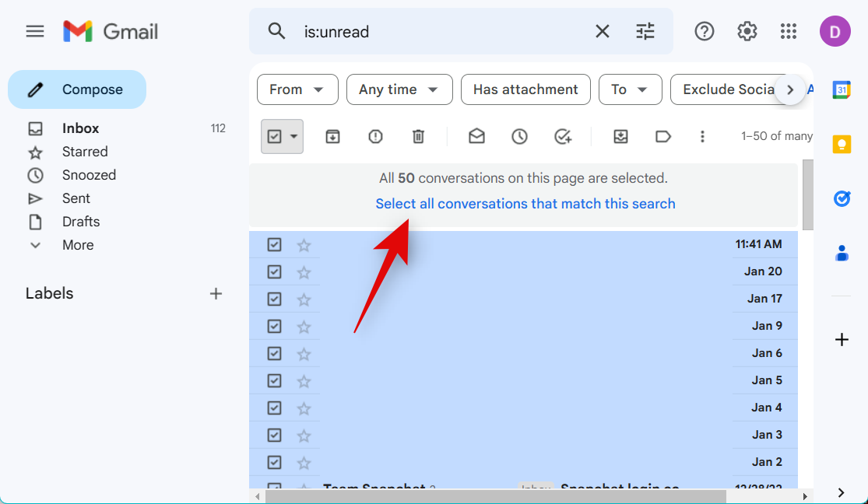Open the Google apps grid
The image size is (868, 504).
(789, 31)
